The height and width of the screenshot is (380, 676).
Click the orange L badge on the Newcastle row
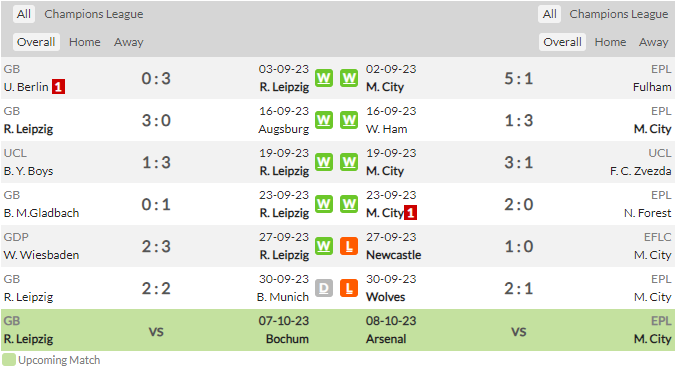click(x=349, y=246)
